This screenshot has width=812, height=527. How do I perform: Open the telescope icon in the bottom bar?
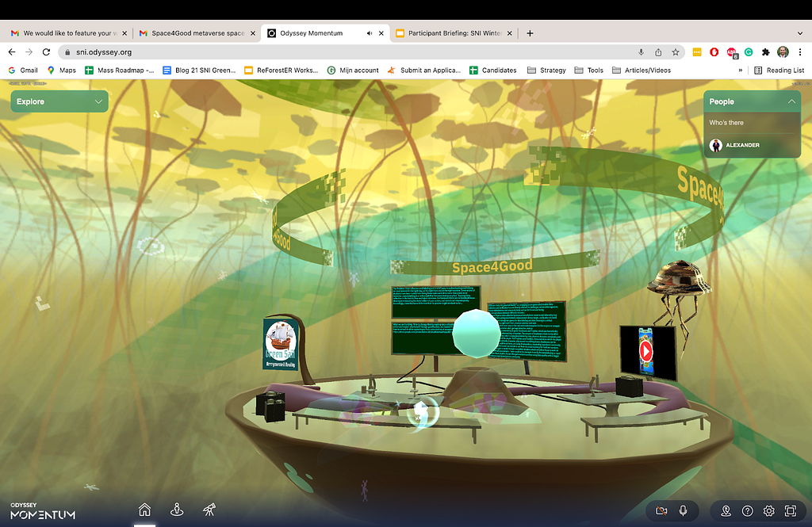(x=209, y=510)
